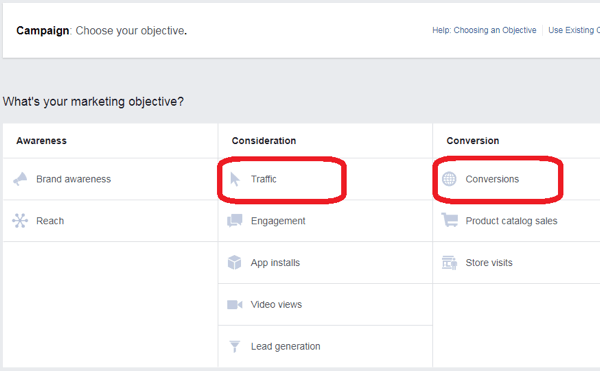The width and height of the screenshot is (600, 371).
Task: Click the Use Existing campaign link
Action: (x=574, y=30)
